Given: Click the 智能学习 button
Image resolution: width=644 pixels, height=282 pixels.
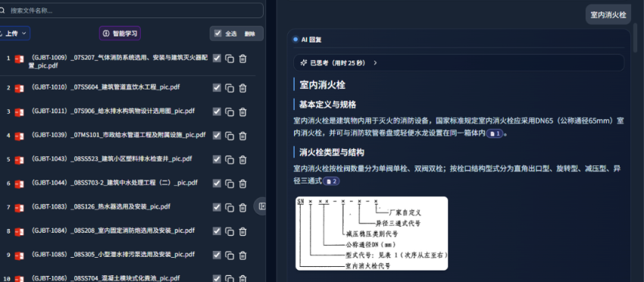Looking at the screenshot, I should pos(120,33).
